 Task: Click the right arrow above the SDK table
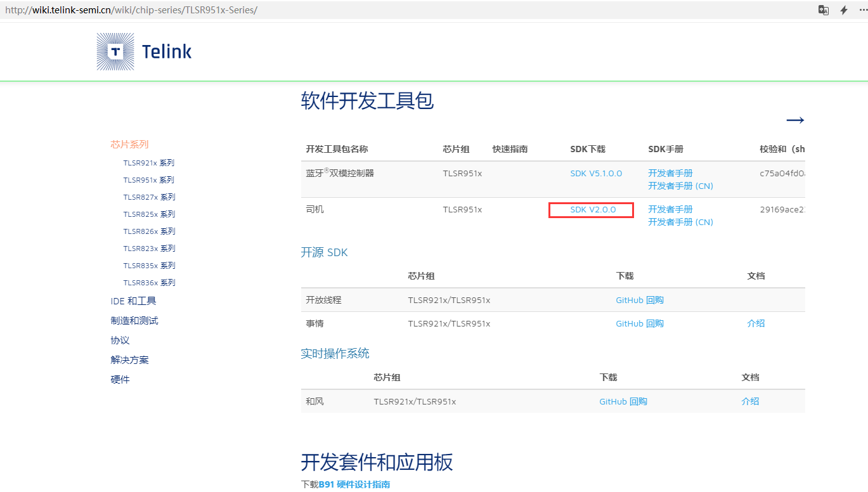pos(795,120)
